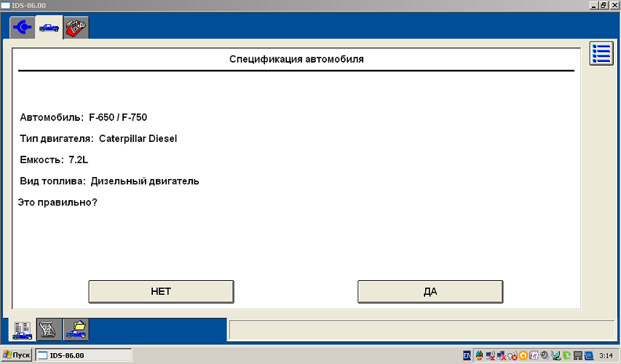Confirm with the ДА button

[430, 292]
